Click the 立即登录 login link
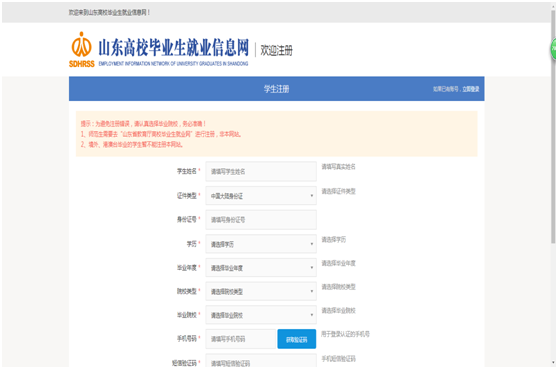This screenshot has height=369, width=558. coord(471,89)
